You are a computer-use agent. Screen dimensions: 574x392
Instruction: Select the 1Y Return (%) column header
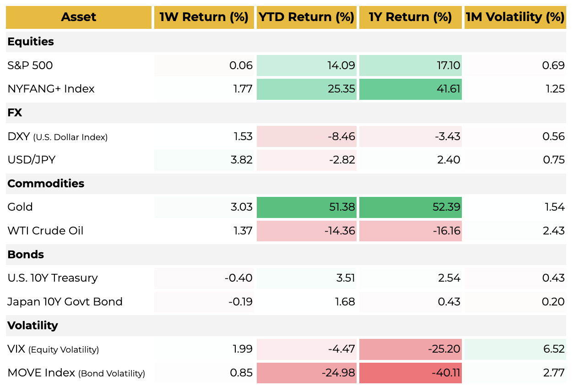410,17
